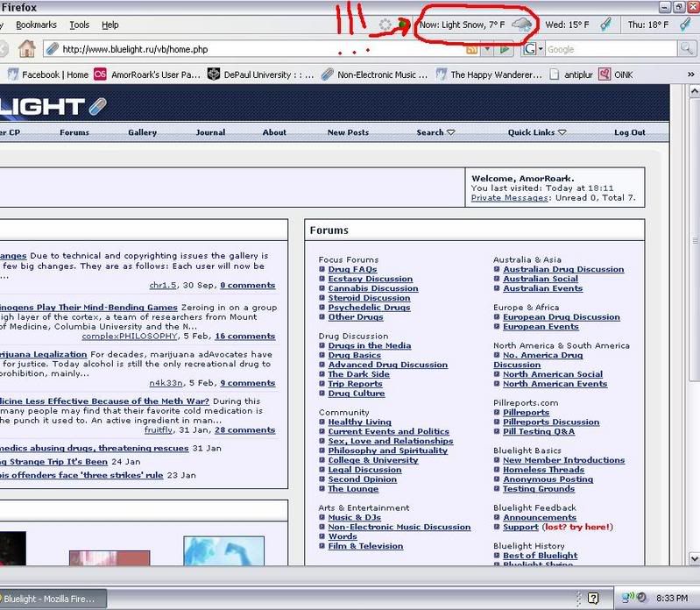
Task: Click in the Google search box
Action: pos(612,49)
